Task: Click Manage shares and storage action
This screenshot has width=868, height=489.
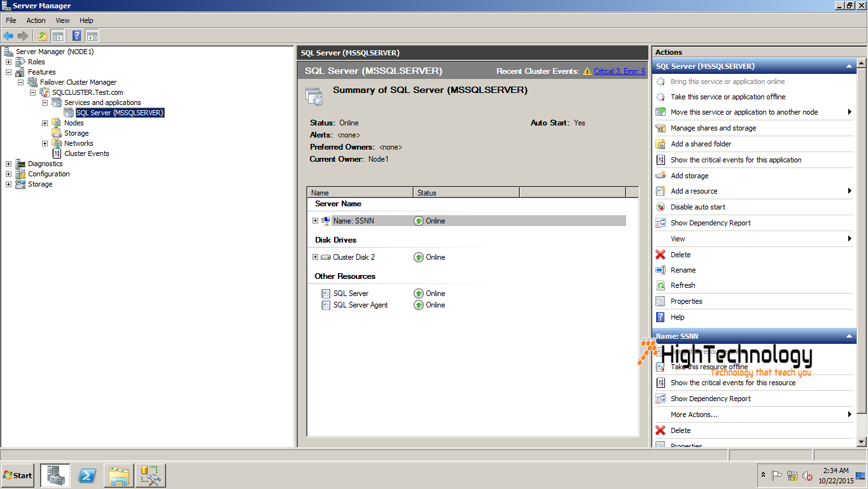Action: coord(713,128)
